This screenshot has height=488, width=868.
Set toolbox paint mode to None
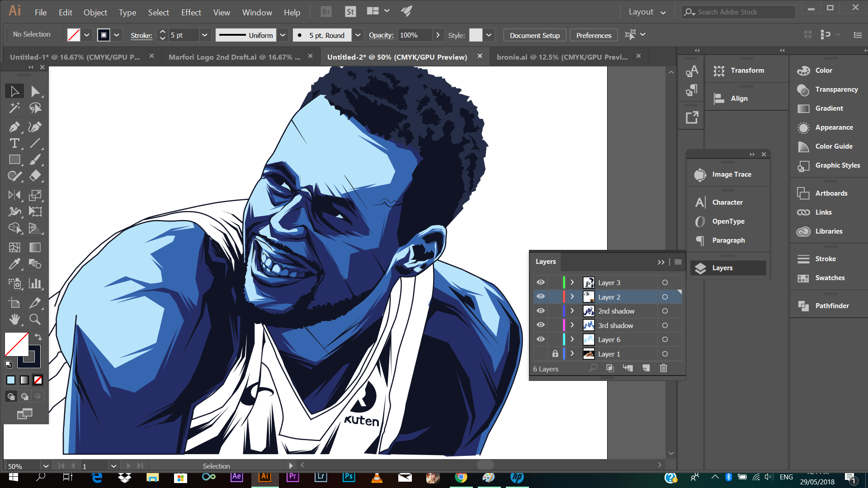coord(38,380)
